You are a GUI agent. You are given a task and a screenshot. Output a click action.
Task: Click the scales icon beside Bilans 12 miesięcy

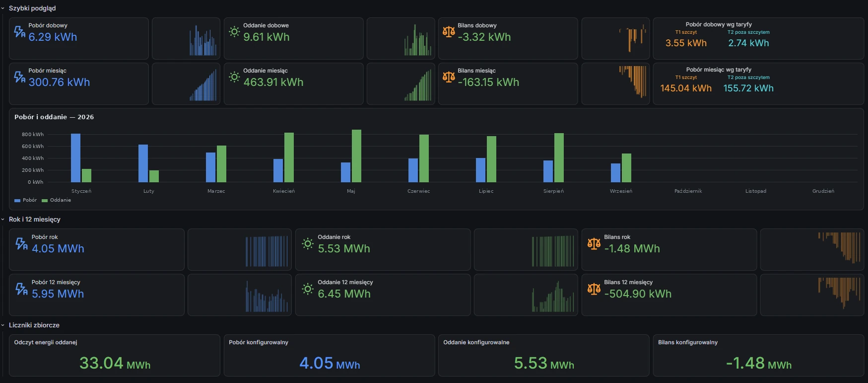pyautogui.click(x=594, y=289)
